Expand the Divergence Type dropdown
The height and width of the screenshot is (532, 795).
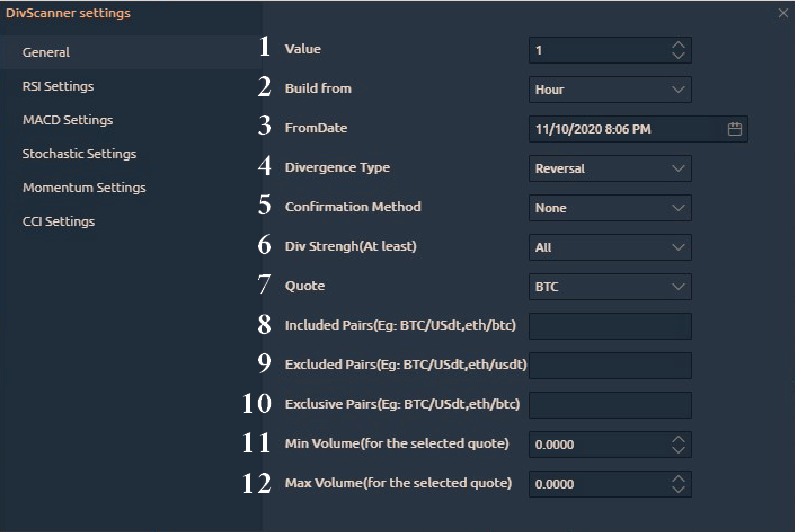pyautogui.click(x=610, y=168)
